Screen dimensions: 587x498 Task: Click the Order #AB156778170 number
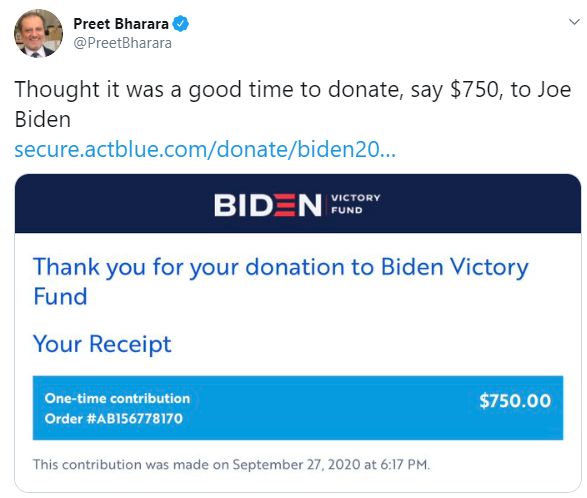point(113,418)
